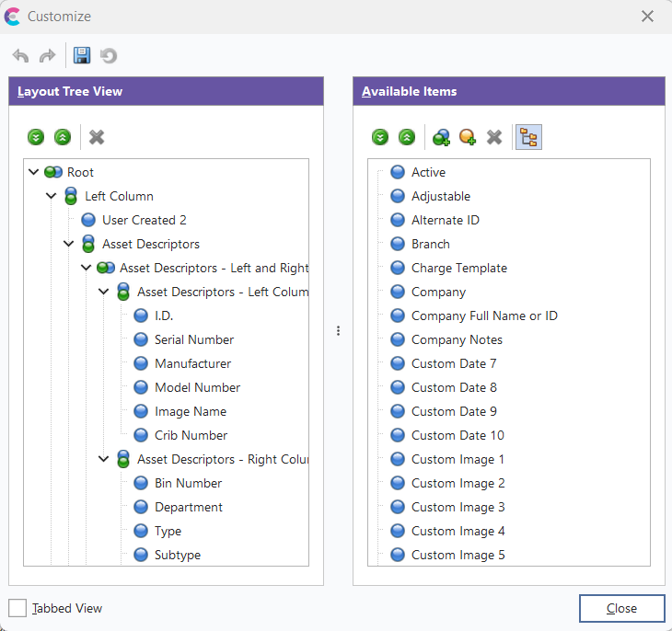The width and height of the screenshot is (672, 631).
Task: Click the Save layout floppy disk icon
Action: pos(82,56)
